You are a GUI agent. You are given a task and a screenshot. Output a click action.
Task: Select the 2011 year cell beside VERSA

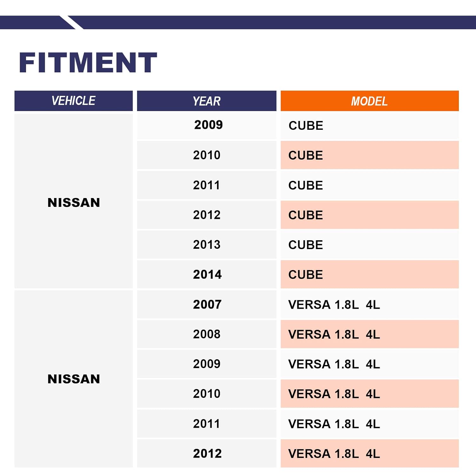click(x=207, y=424)
